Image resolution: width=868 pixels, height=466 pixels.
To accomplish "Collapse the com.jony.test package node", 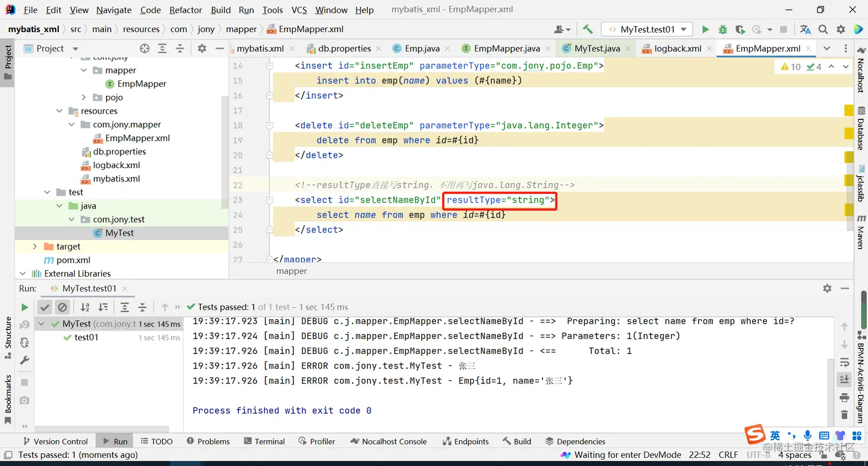I will click(x=71, y=220).
